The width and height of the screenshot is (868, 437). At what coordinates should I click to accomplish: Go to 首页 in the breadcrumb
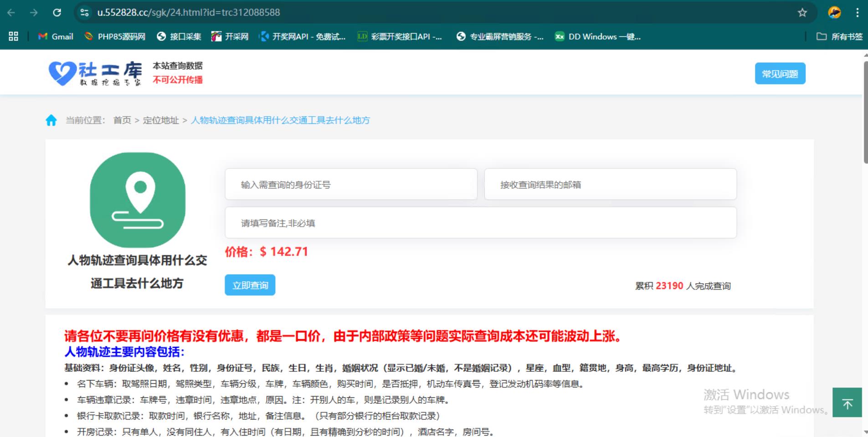click(122, 120)
